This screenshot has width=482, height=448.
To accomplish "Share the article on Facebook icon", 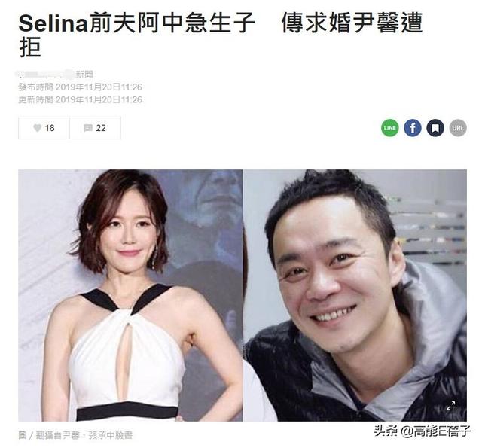I will point(413,128).
